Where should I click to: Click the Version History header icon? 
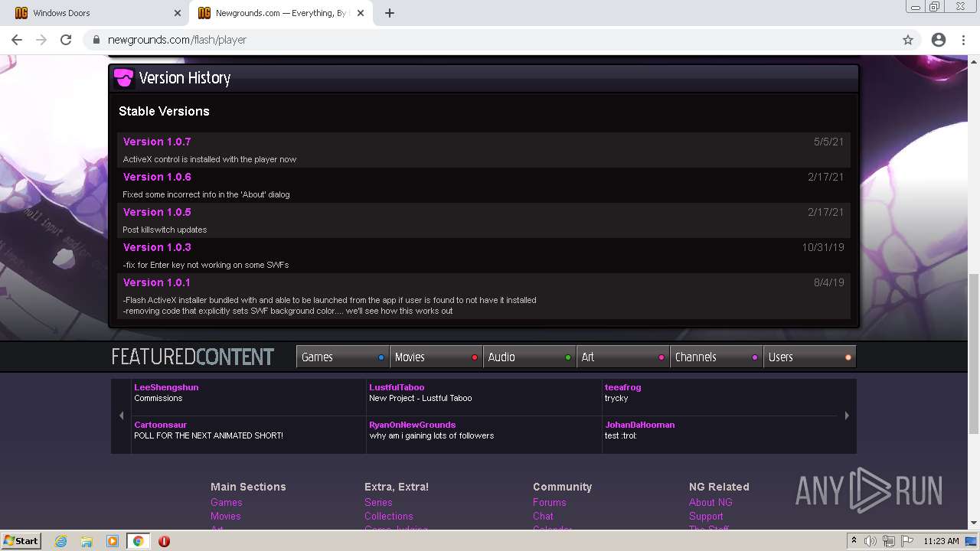(123, 78)
